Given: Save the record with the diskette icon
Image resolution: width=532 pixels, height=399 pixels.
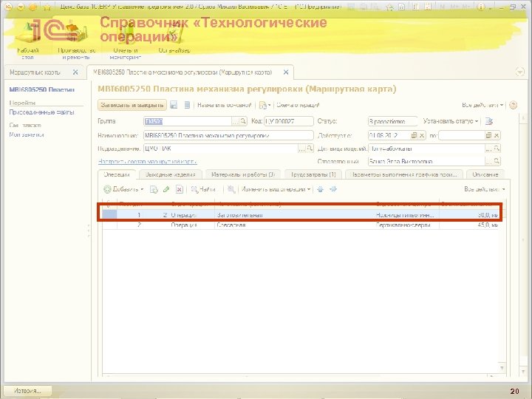Looking at the screenshot, I should point(174,105).
